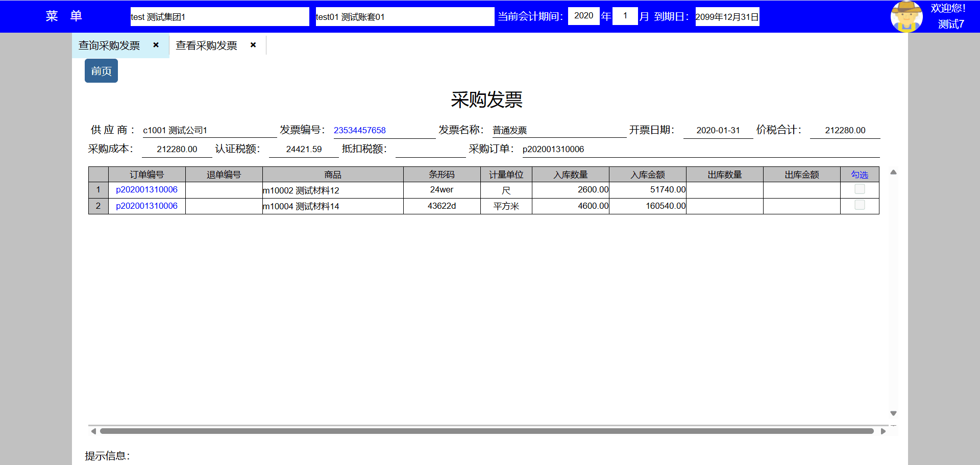Image resolution: width=980 pixels, height=465 pixels.
Task: Click the test 测试集团1 group field
Action: [219, 16]
